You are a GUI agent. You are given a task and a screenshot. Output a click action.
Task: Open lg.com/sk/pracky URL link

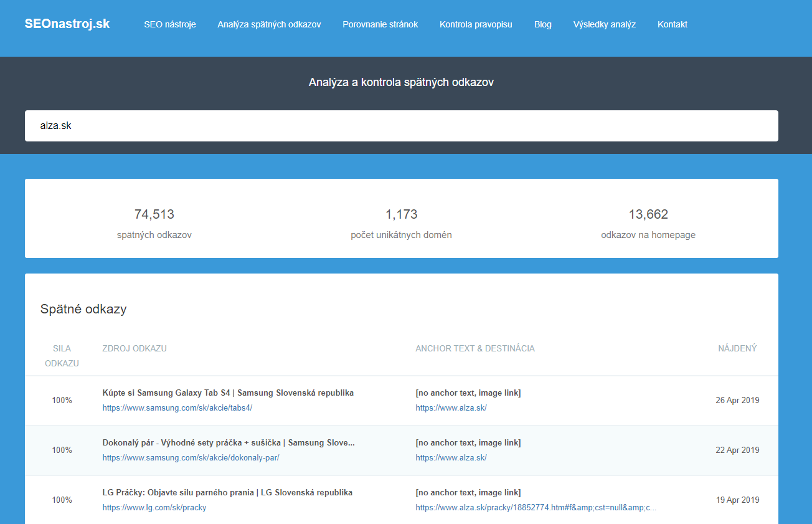(154, 507)
